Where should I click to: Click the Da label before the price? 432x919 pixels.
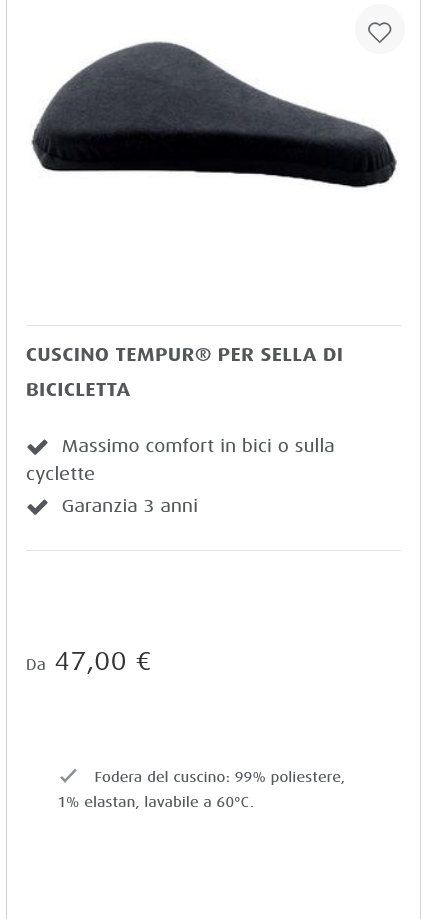click(36, 665)
